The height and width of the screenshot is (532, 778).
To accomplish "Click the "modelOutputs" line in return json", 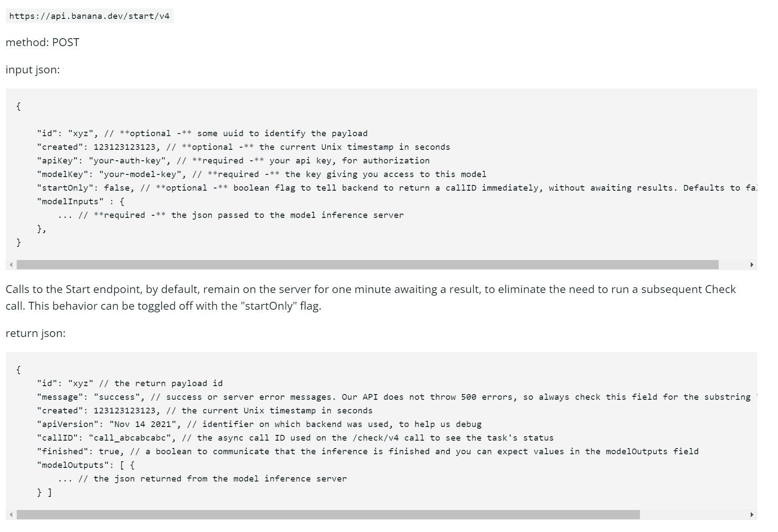I will (86, 465).
